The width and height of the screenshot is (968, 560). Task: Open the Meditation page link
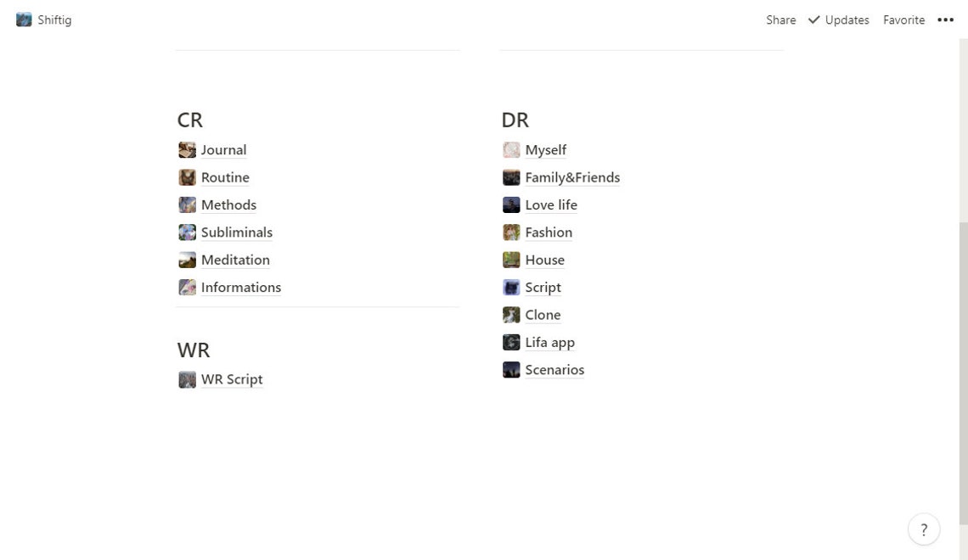(235, 260)
